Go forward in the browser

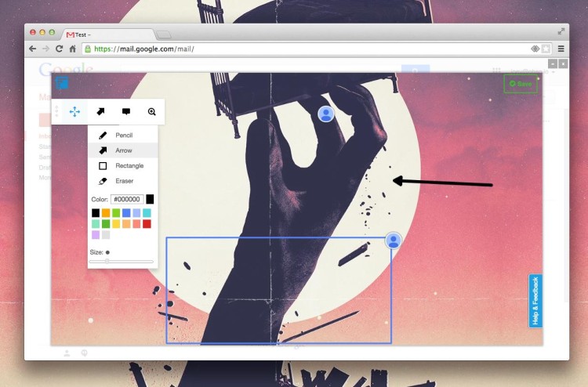(x=45, y=49)
